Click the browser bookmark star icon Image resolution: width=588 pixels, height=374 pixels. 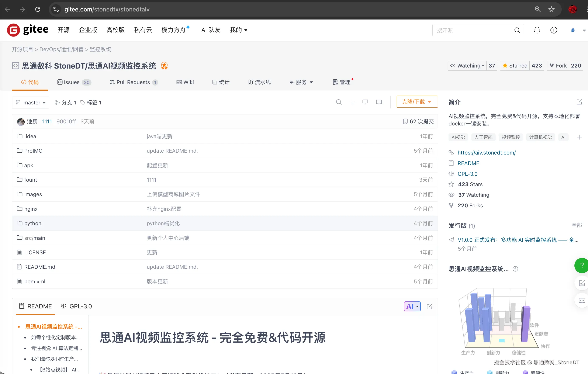point(551,10)
